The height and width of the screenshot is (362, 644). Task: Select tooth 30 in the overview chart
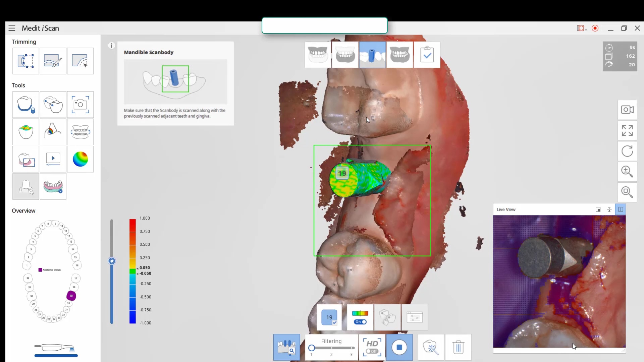[x=32, y=296]
